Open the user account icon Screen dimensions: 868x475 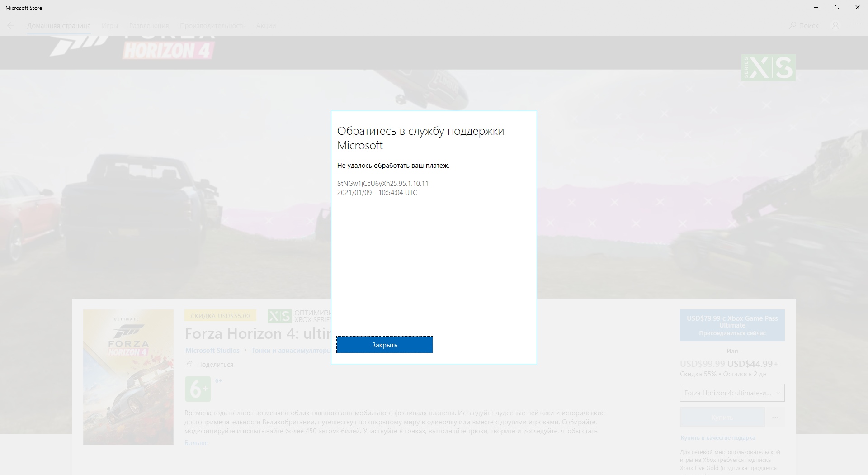pos(835,26)
